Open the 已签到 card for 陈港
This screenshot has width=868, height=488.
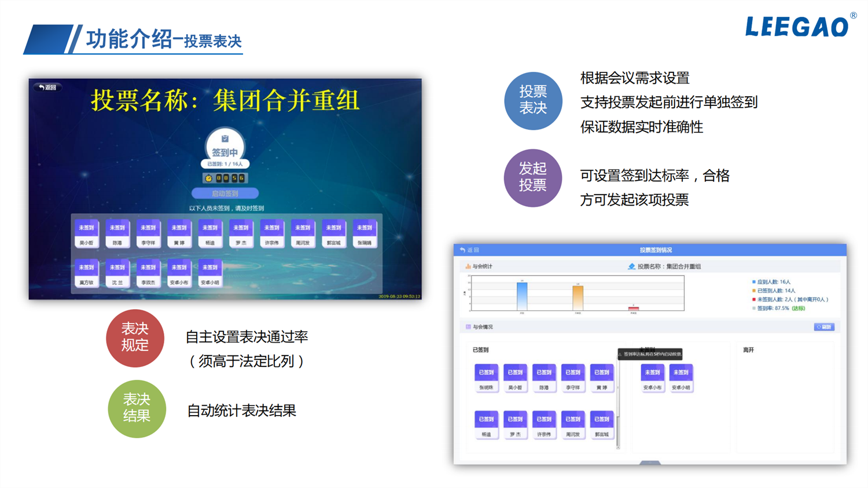[544, 379]
